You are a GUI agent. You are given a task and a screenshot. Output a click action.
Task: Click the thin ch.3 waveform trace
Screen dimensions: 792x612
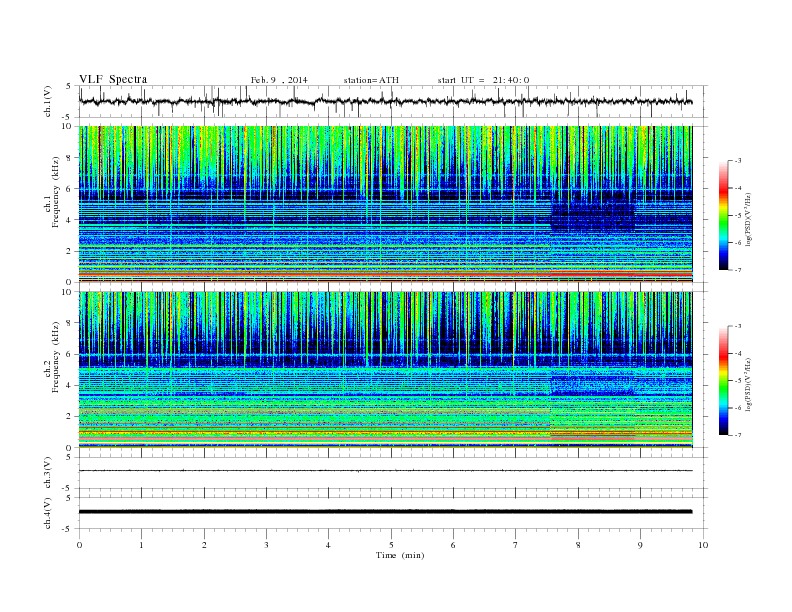[x=385, y=471]
